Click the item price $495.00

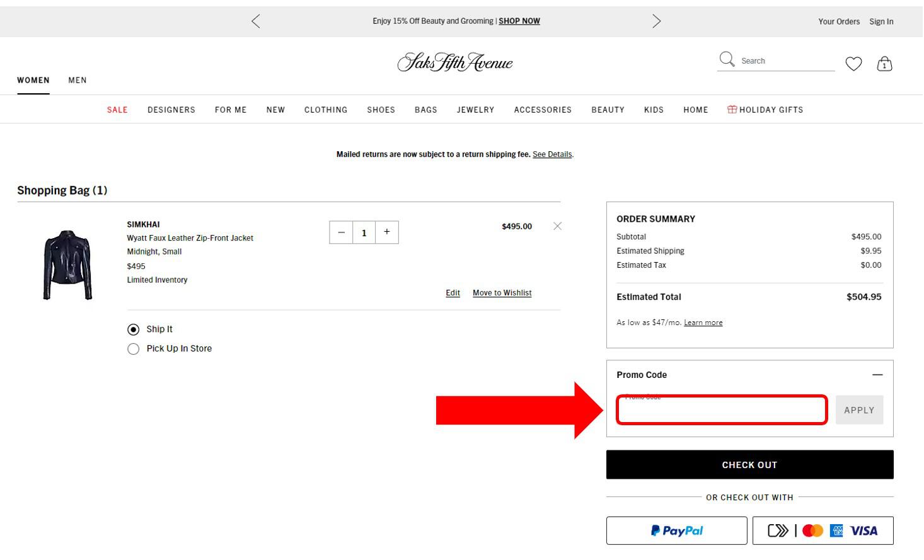(x=517, y=226)
